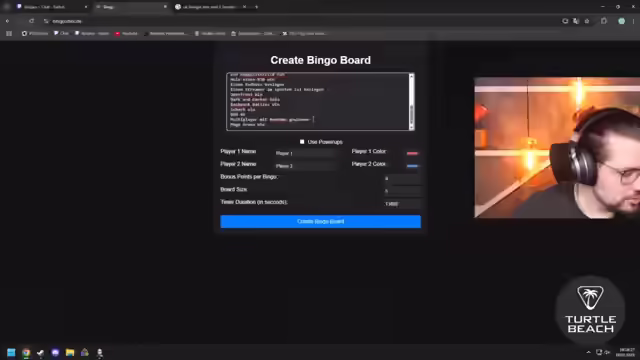Open the Chat bookmark
The image size is (640, 360).
coord(61,33)
